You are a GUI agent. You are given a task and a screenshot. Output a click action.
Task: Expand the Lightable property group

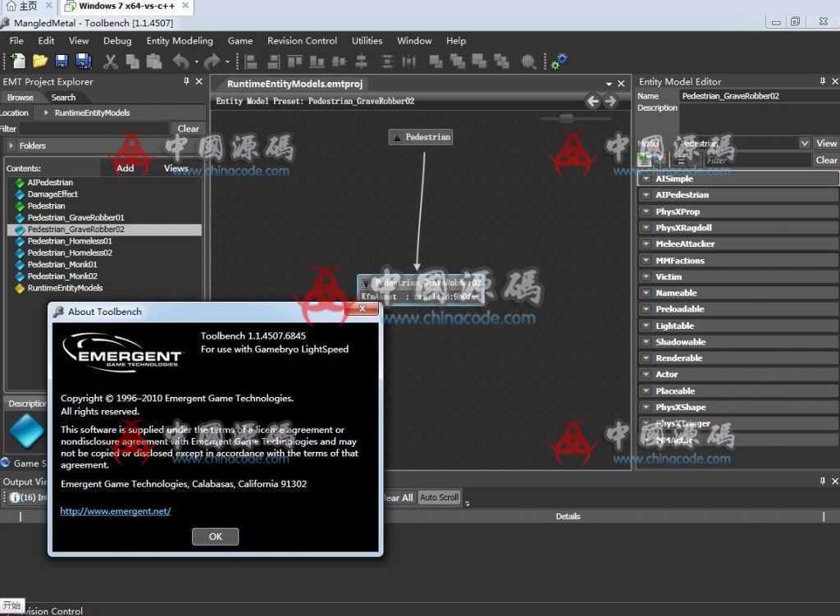646,325
